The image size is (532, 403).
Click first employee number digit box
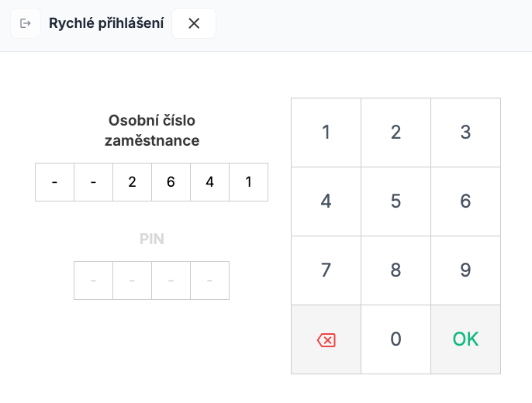55,182
